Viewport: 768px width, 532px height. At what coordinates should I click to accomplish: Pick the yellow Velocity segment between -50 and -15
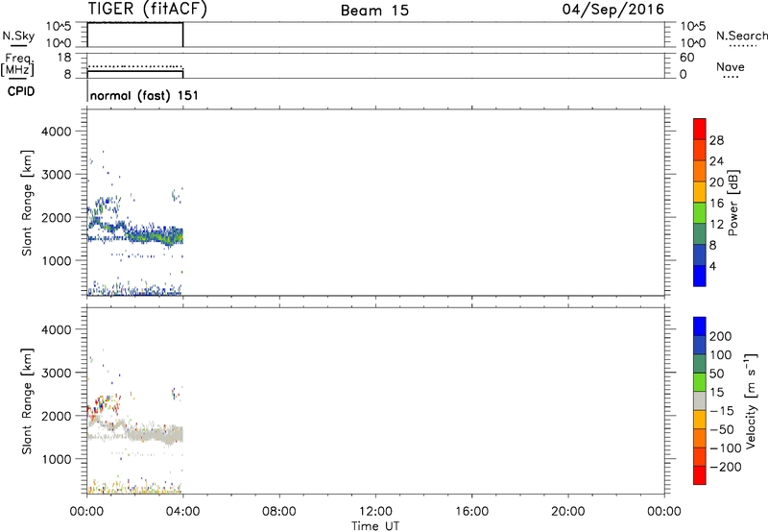click(x=700, y=420)
